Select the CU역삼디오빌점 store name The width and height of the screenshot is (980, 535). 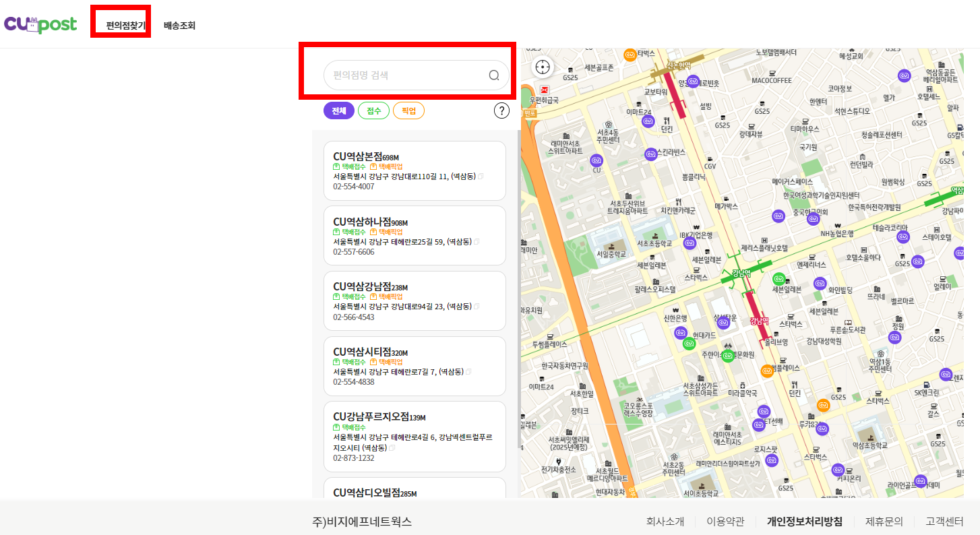(x=367, y=493)
